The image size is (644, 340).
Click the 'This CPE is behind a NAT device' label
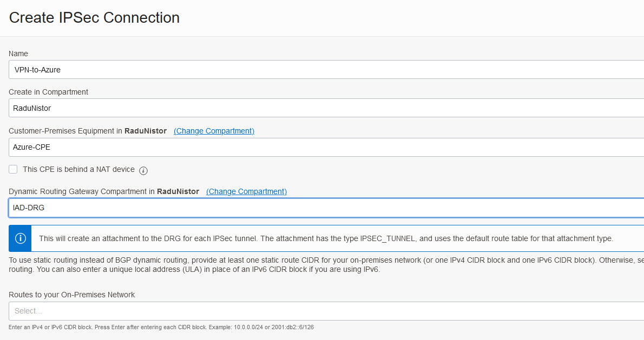[78, 169]
